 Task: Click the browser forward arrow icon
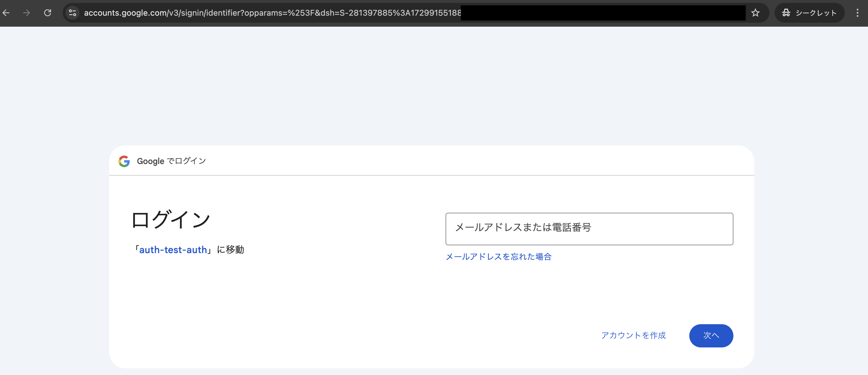tap(27, 13)
